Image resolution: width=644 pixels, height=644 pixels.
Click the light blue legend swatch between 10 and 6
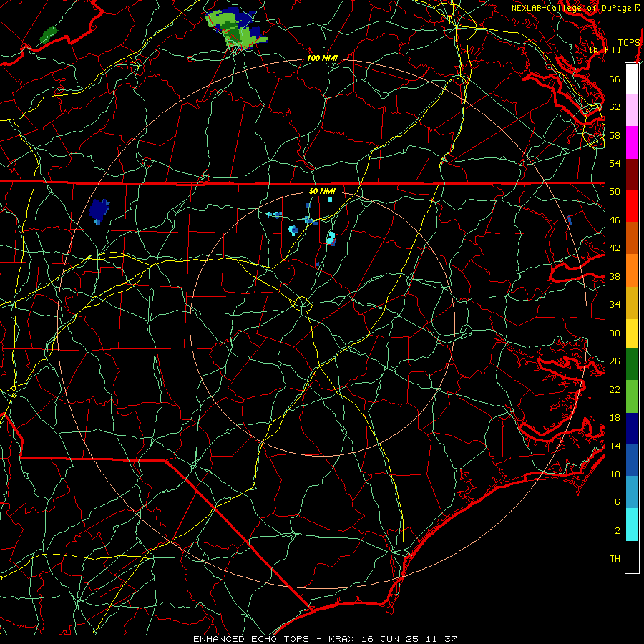click(x=632, y=492)
